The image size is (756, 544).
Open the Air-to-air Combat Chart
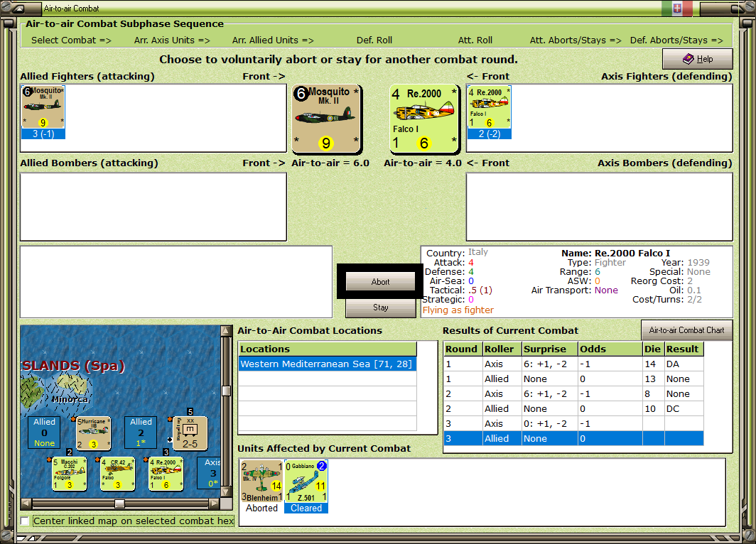[x=686, y=330]
